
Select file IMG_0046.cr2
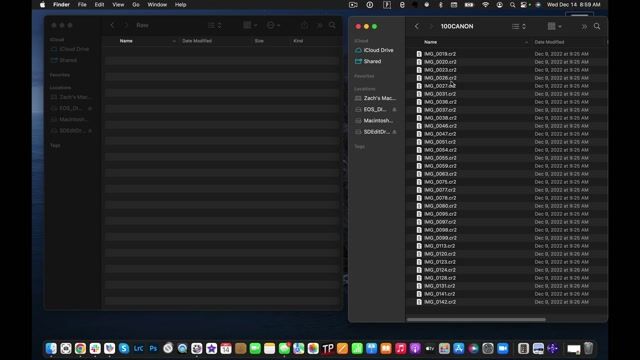coord(440,126)
